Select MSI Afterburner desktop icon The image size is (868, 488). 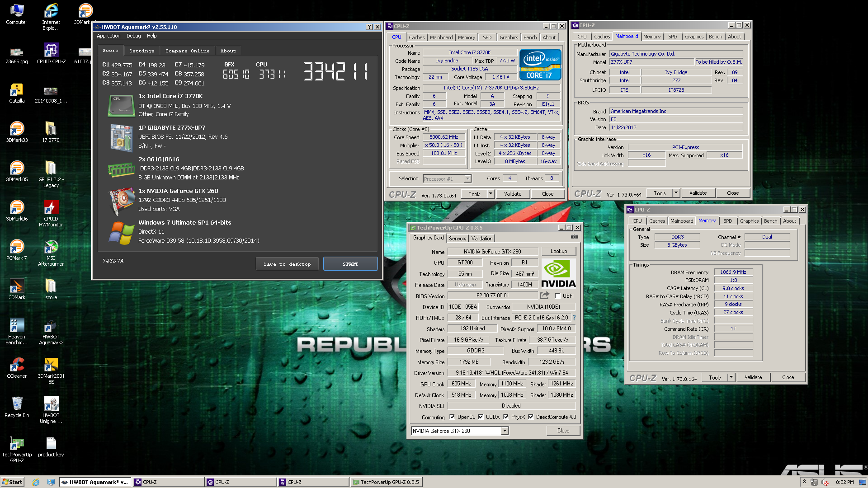51,253
